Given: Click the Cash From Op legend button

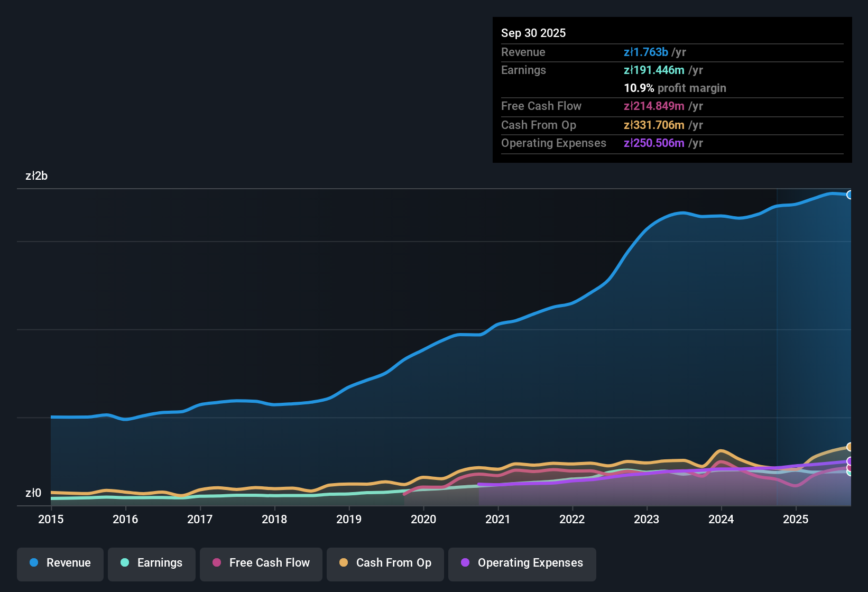Looking at the screenshot, I should click(385, 563).
